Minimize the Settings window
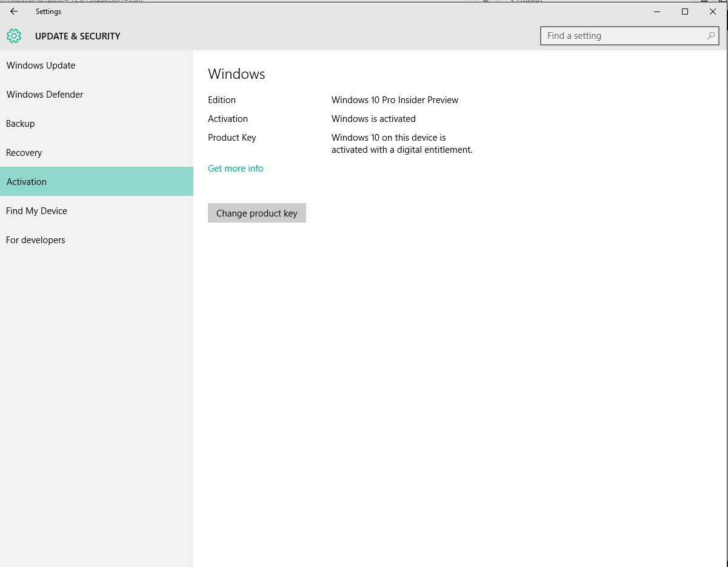Image resolution: width=728 pixels, height=567 pixels. click(657, 12)
